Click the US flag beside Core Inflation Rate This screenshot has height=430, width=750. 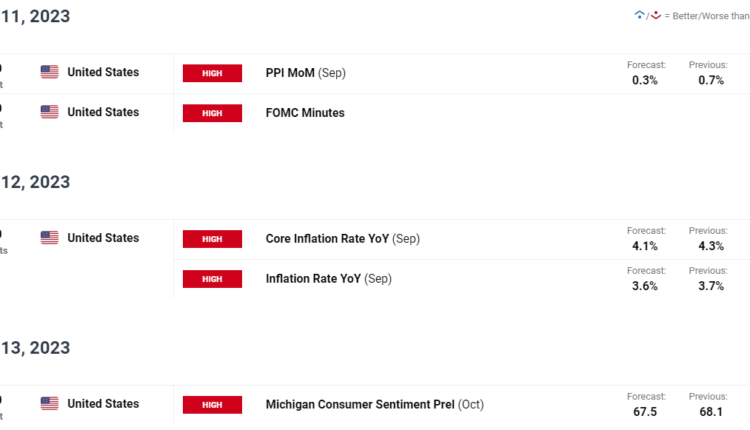click(x=49, y=238)
